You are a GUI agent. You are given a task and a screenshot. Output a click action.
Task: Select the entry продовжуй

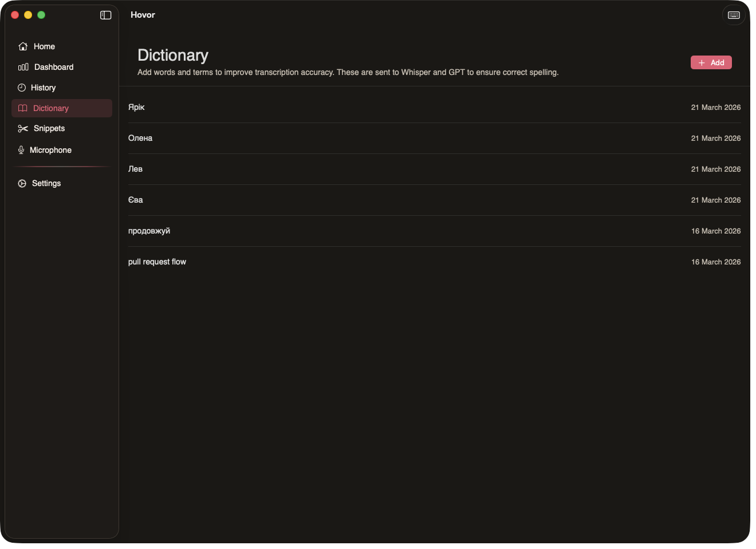149,231
